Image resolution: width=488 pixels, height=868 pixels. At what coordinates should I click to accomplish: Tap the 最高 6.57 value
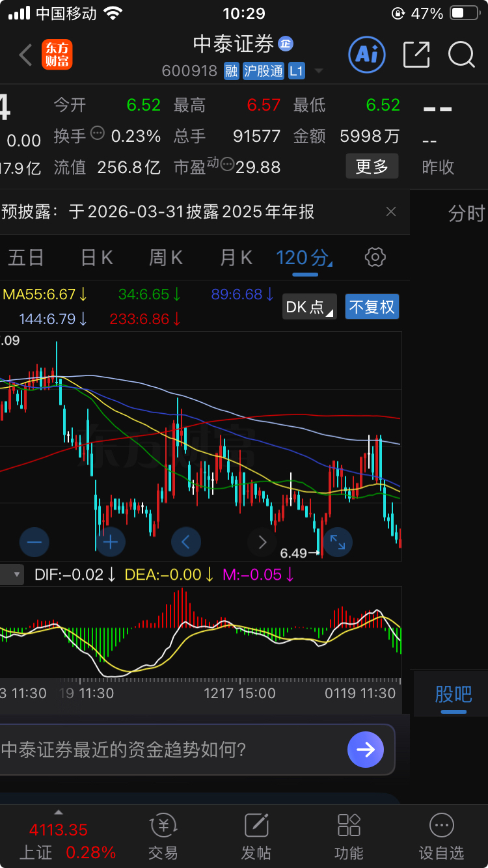(x=264, y=105)
